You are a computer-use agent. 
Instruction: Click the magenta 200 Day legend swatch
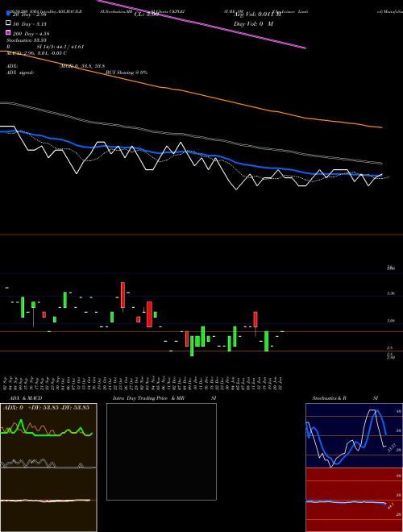click(8, 32)
